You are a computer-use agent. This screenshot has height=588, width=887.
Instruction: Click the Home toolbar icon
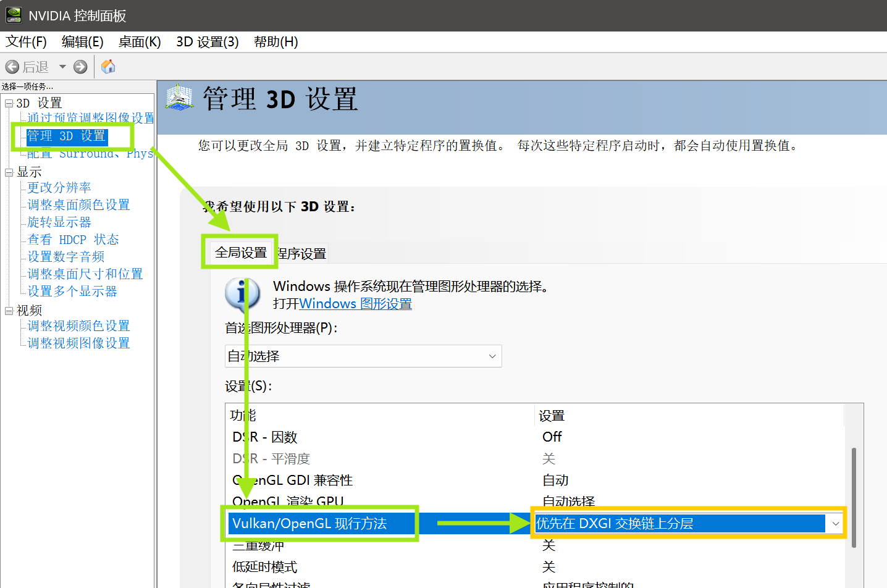pyautogui.click(x=108, y=66)
